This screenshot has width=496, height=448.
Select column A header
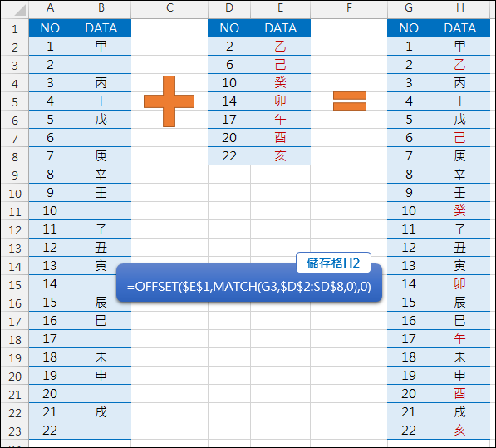pyautogui.click(x=50, y=8)
